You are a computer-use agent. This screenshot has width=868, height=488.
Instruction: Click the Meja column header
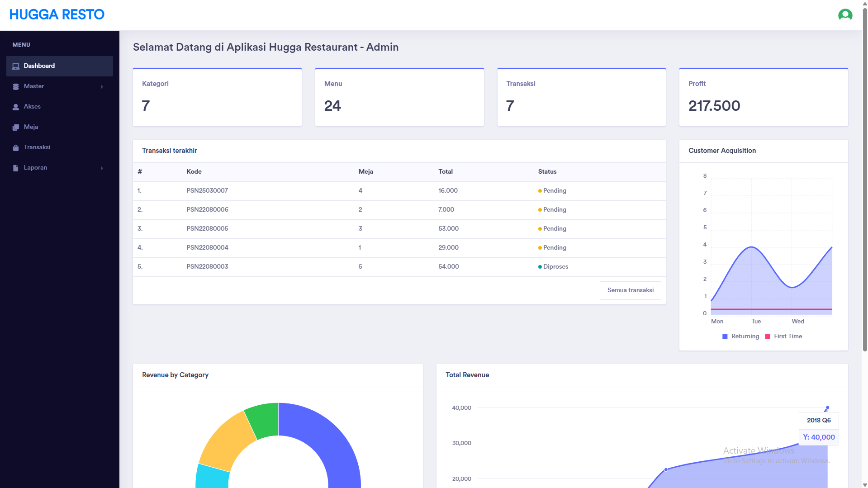click(365, 172)
